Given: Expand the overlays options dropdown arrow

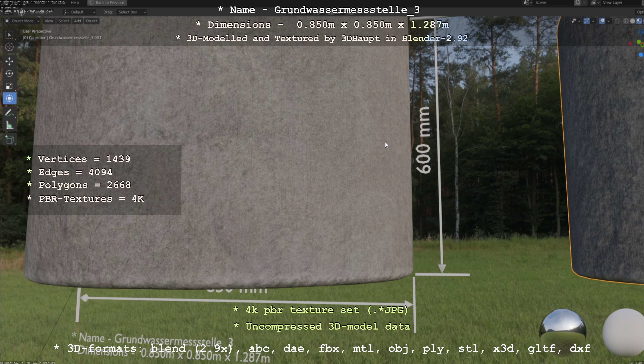Looking at the screenshot, I should [x=608, y=21].
